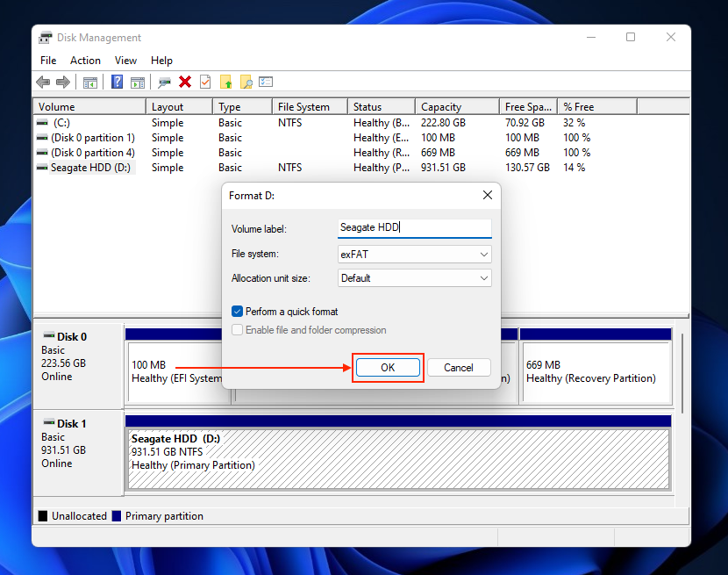This screenshot has width=728, height=575.
Task: Click the Disk 1 label panel
Action: 78,452
